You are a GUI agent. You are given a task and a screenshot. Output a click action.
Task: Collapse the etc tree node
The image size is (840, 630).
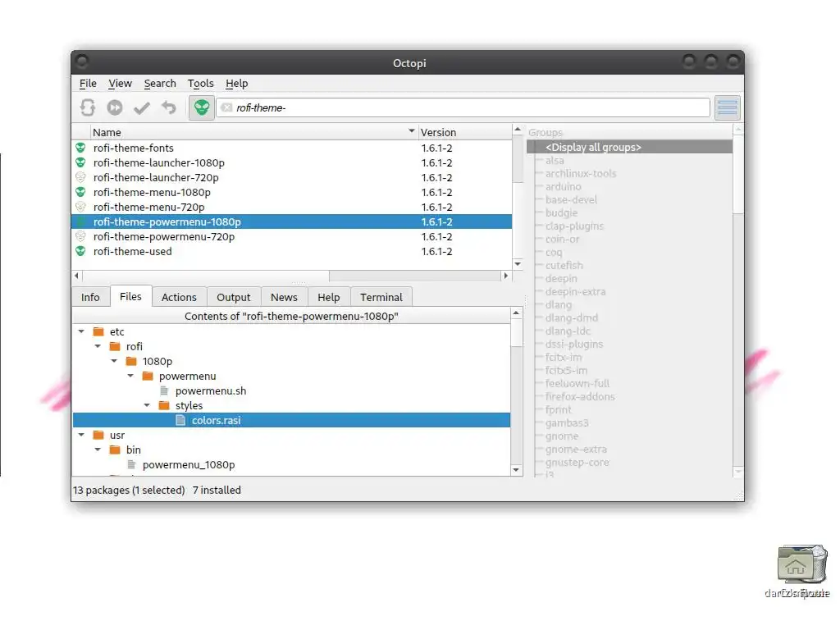(81, 331)
